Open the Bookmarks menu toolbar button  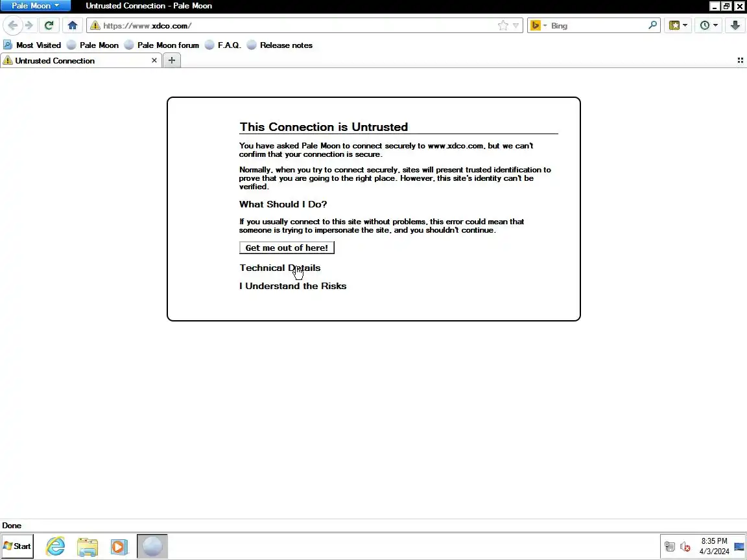click(x=674, y=25)
